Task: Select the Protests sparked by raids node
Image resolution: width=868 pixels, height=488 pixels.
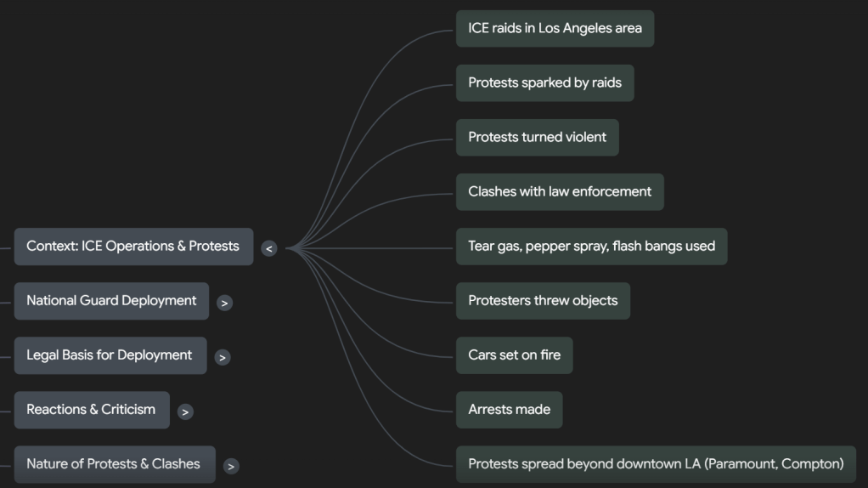Action: pos(544,82)
